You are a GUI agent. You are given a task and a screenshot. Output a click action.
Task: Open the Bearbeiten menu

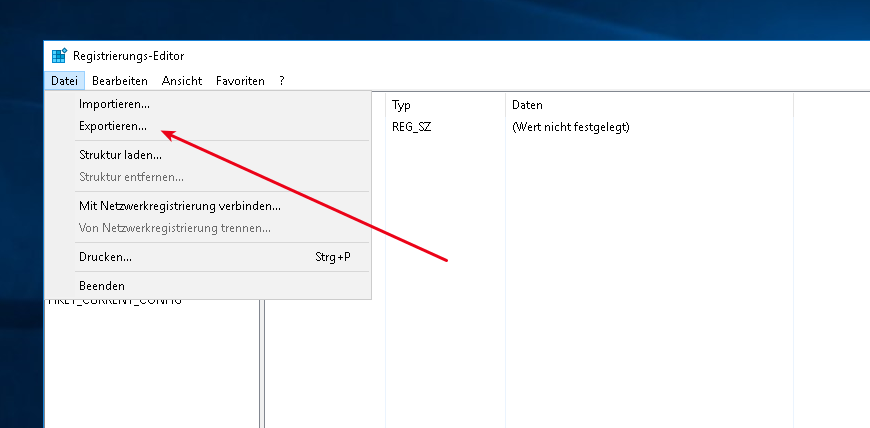[x=120, y=81]
